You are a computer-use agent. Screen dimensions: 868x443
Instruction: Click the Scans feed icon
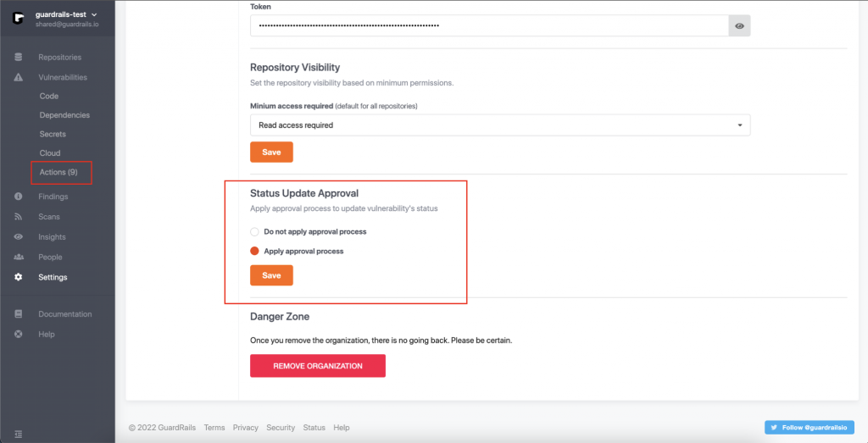coord(19,217)
